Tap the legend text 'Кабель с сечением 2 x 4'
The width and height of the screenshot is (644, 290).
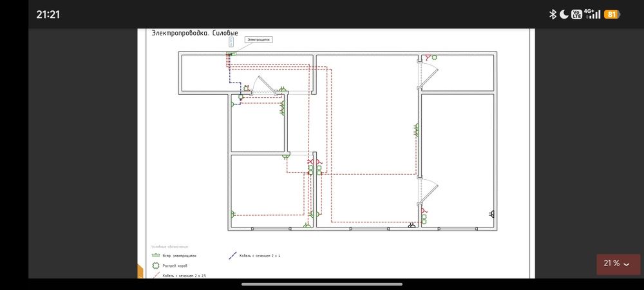tap(260, 255)
